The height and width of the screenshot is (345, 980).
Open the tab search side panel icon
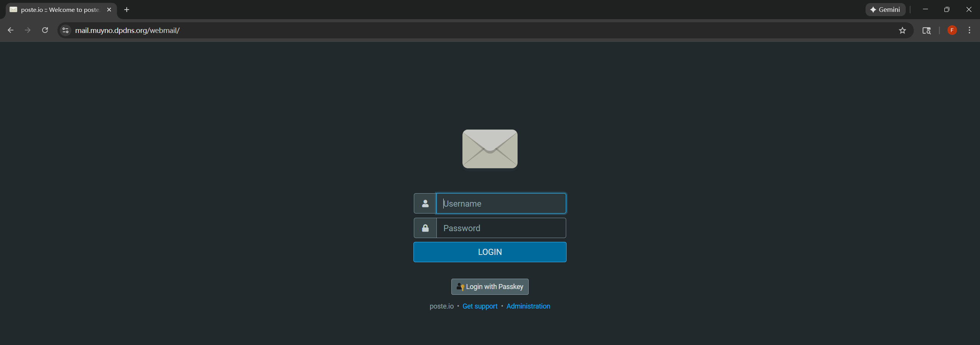[926, 30]
